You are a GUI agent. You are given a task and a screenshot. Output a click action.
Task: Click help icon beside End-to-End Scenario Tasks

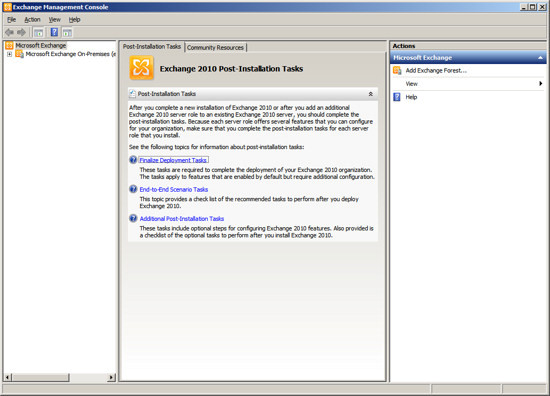pos(133,189)
